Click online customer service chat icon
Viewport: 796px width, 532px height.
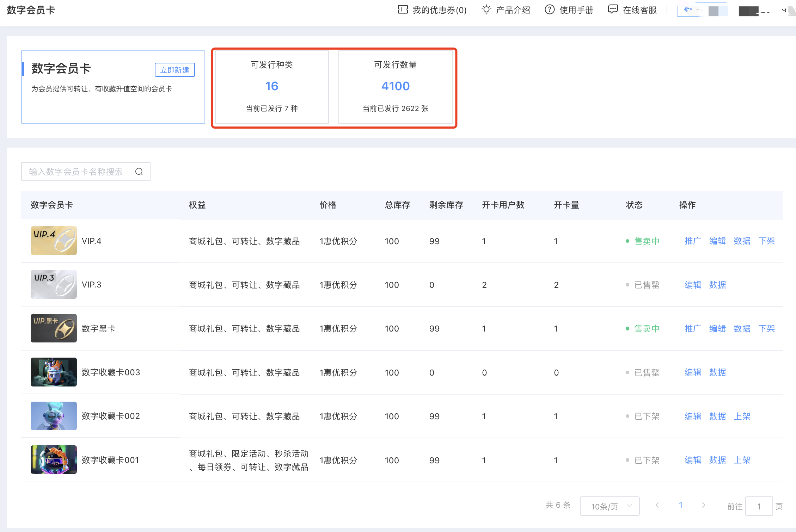point(613,10)
